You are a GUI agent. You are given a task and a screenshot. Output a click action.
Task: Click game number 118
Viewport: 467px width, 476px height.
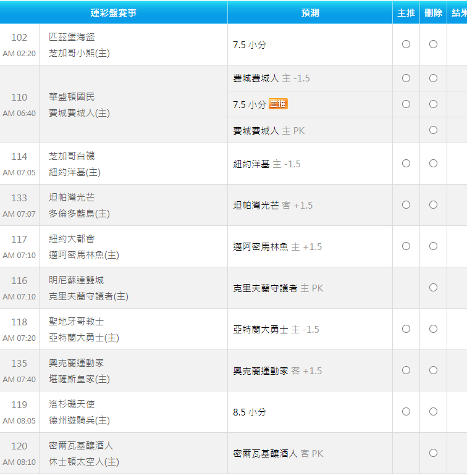point(19,322)
